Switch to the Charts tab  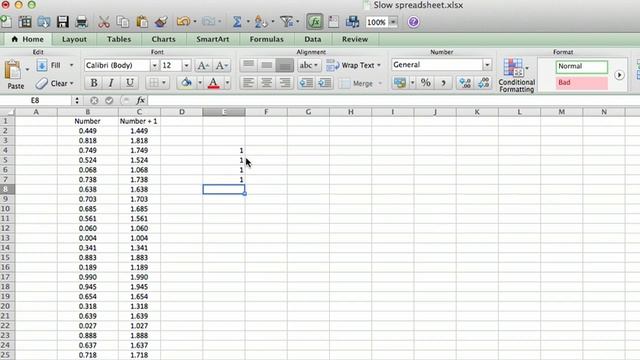163,39
